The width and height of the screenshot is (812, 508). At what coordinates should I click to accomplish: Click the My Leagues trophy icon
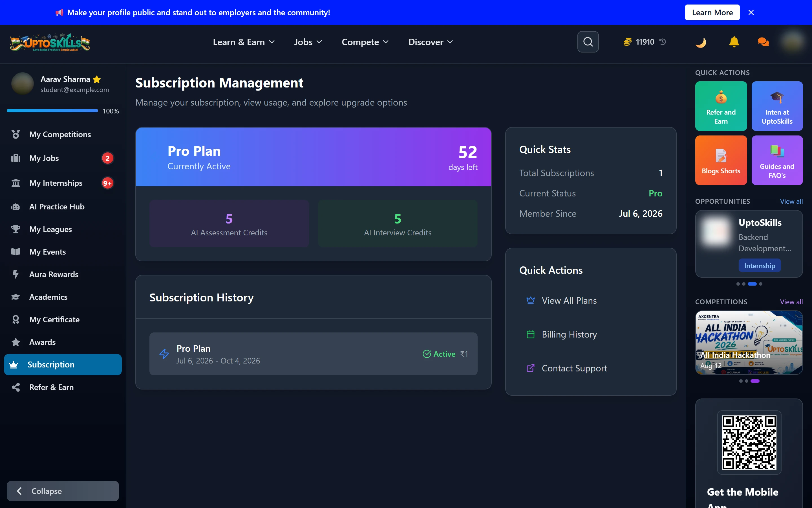(x=16, y=229)
